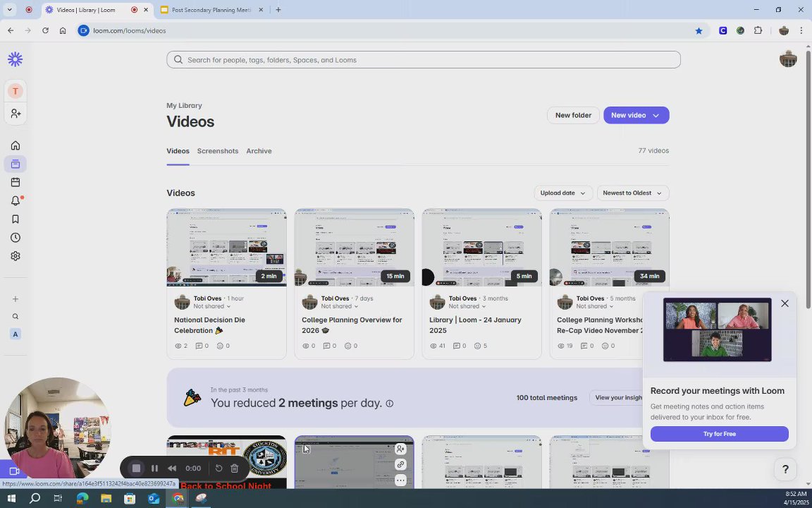Open the Notifications bell in sidebar

coord(16,201)
